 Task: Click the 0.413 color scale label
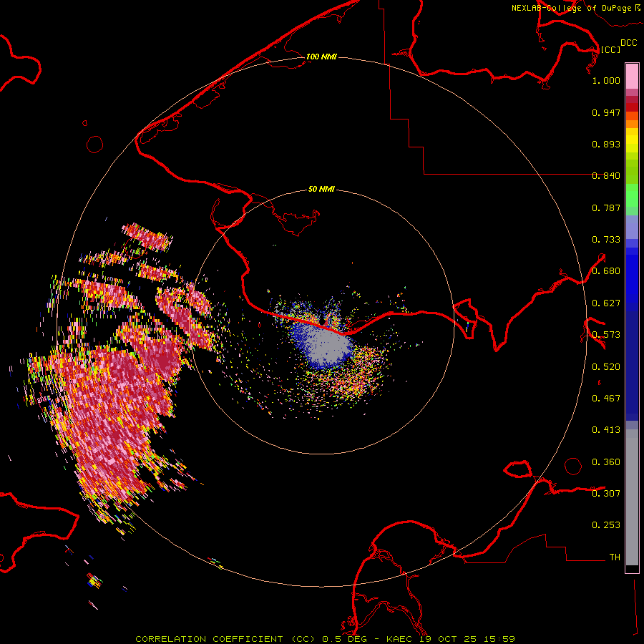coord(606,430)
